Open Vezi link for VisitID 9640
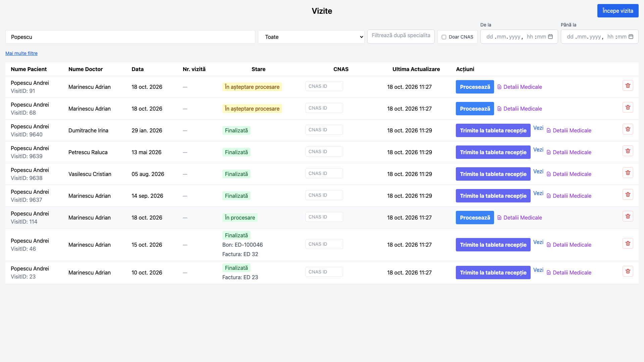 click(x=538, y=128)
